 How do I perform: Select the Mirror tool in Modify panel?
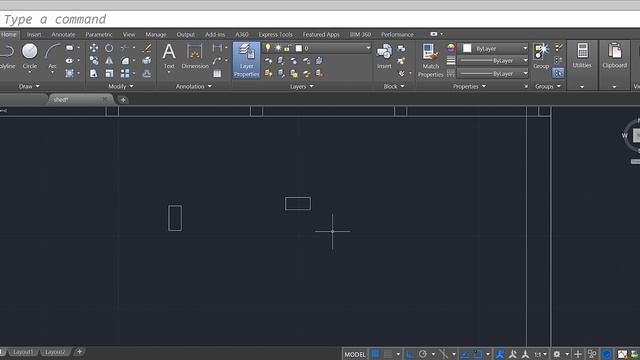pos(109,61)
